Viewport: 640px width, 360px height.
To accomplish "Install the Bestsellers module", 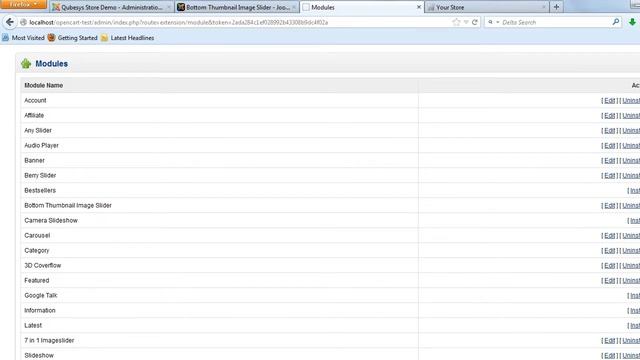I will pyautogui.click(x=635, y=191).
